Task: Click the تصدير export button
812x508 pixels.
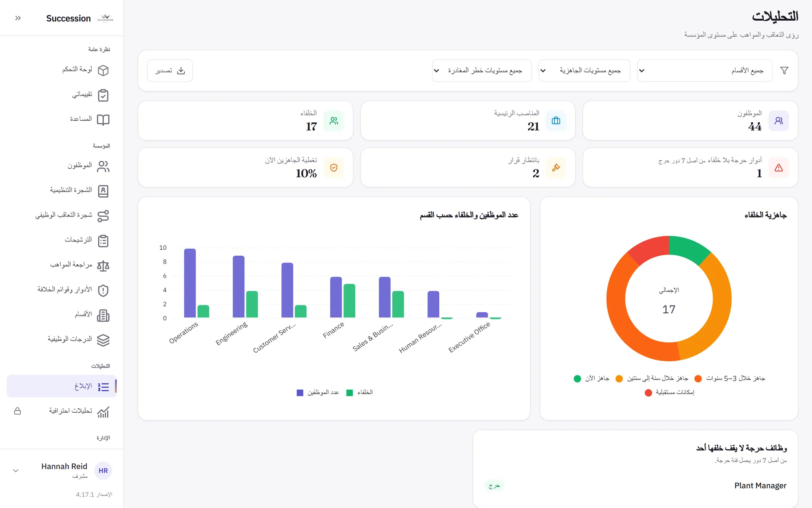Action: [x=170, y=71]
